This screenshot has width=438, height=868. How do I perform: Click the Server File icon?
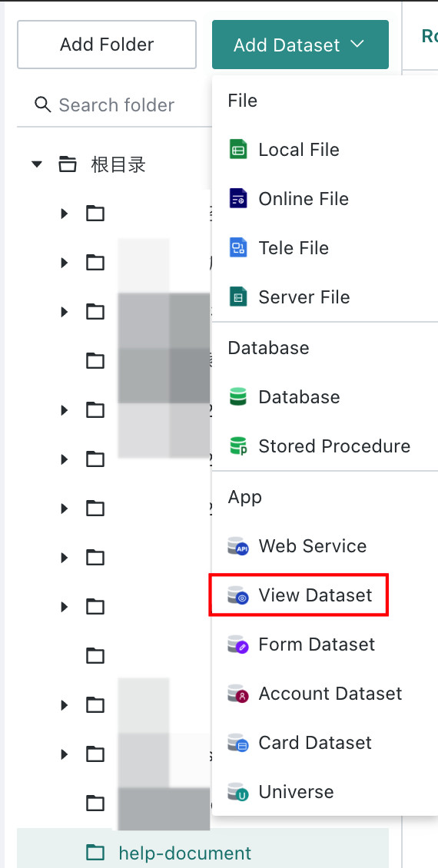[238, 297]
